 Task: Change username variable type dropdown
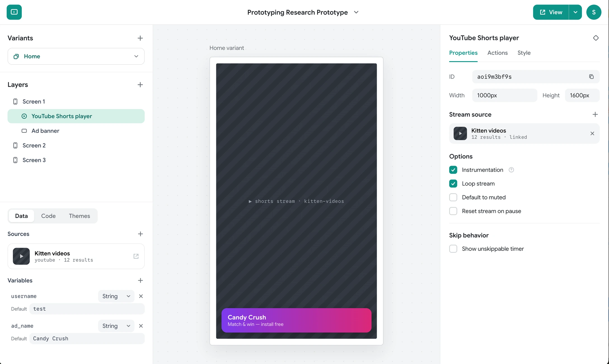click(116, 296)
